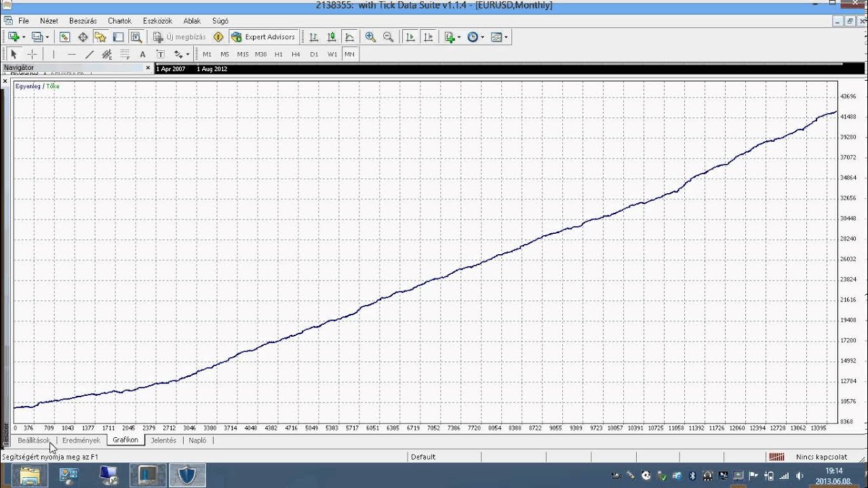Open the Eszközök menu

157,21
